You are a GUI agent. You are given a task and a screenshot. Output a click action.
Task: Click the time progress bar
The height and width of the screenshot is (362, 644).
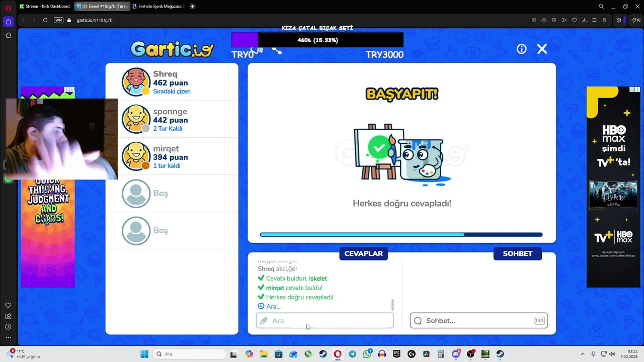[401, 234]
